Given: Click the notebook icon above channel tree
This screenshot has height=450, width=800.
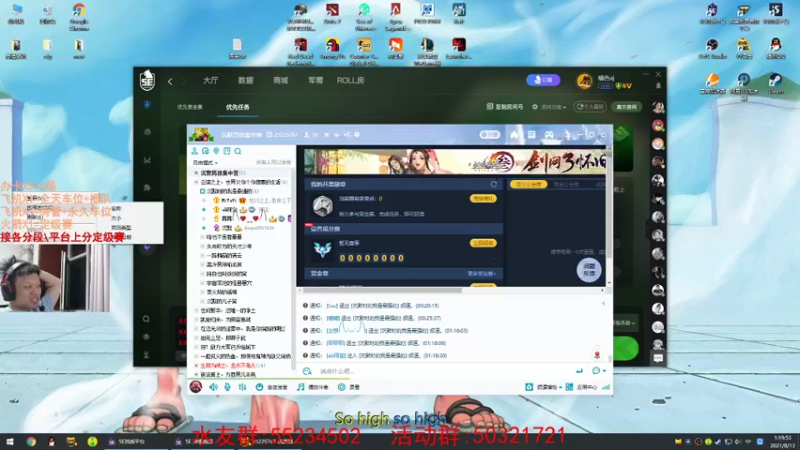Looking at the screenshot, I should [x=227, y=151].
